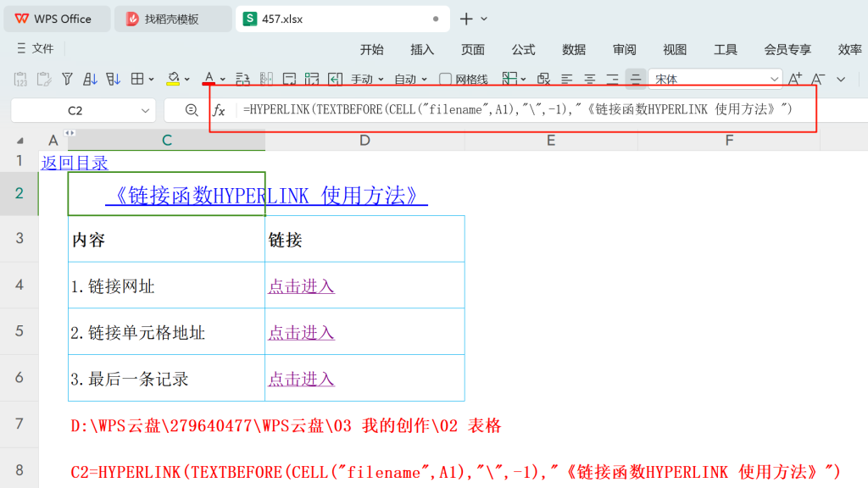The width and height of the screenshot is (868, 488).
Task: Open the 手动 dropdown
Action: [x=367, y=80]
